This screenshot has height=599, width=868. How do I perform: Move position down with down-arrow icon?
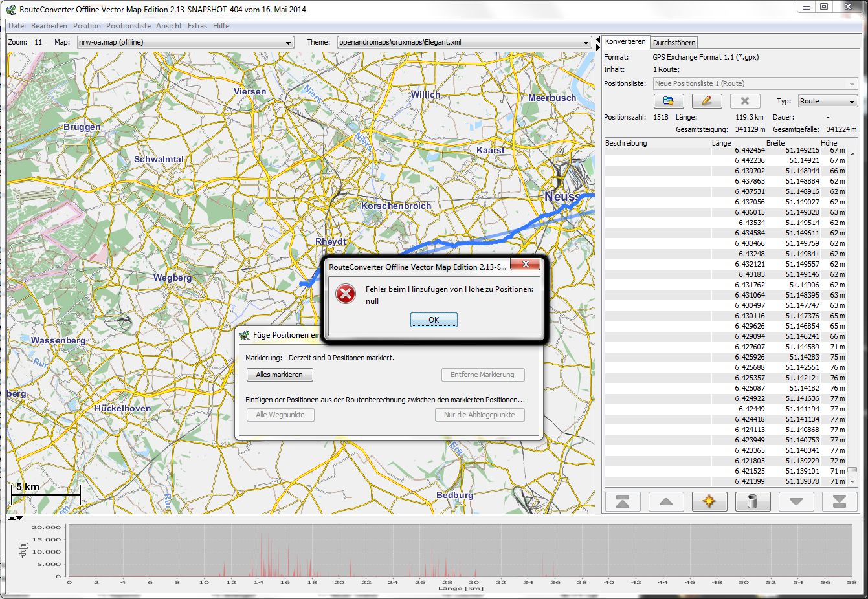coord(796,501)
